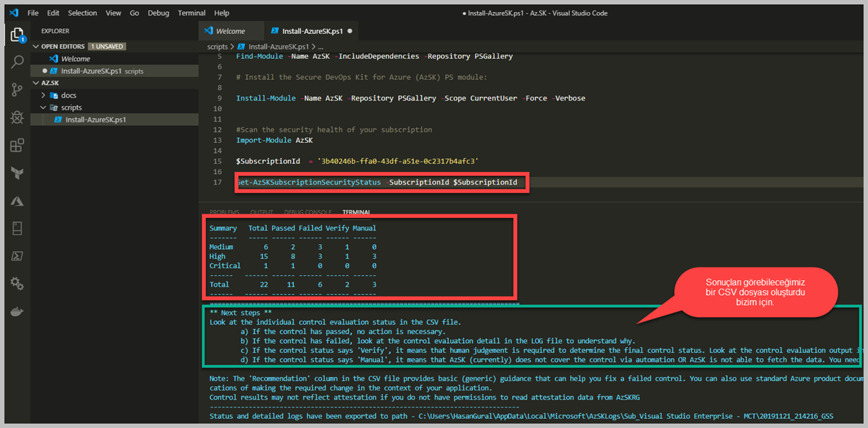The height and width of the screenshot is (428, 868).
Task: Open the View menu
Action: (x=113, y=13)
